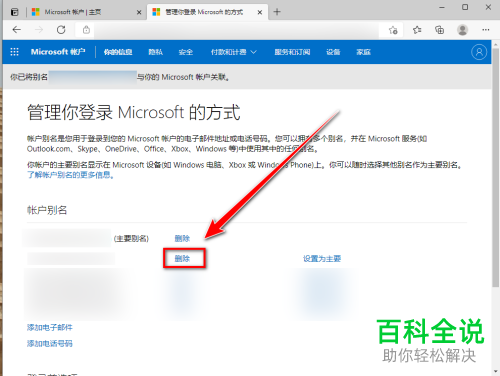Open the 隐私 menu item
The image size is (500, 376).
[x=155, y=52]
